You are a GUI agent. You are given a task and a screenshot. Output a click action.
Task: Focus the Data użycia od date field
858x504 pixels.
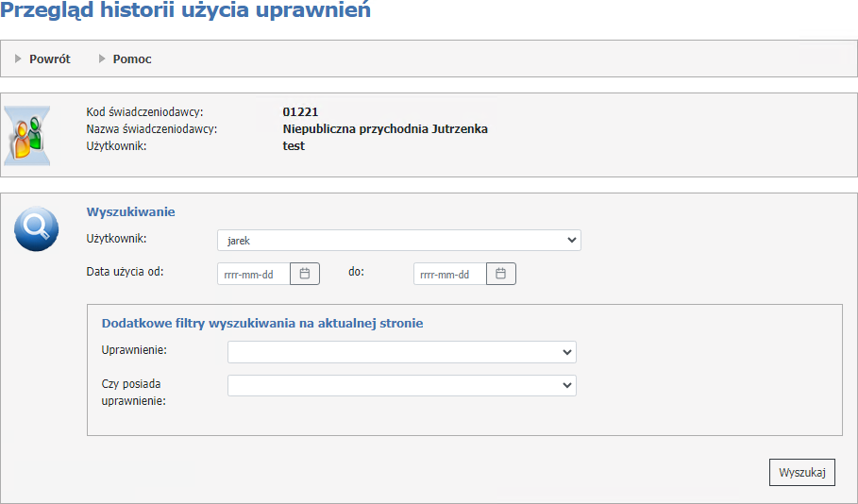coord(253,274)
